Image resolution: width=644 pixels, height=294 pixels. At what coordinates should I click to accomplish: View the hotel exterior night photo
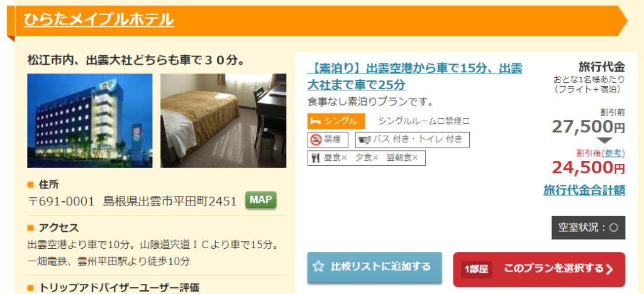click(x=89, y=121)
